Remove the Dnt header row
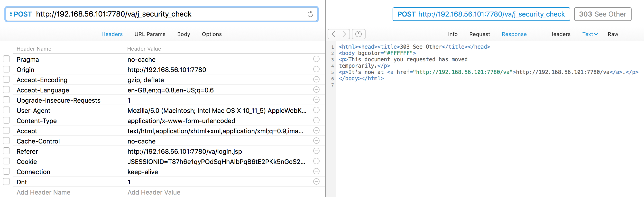The image size is (644, 197). 316,181
